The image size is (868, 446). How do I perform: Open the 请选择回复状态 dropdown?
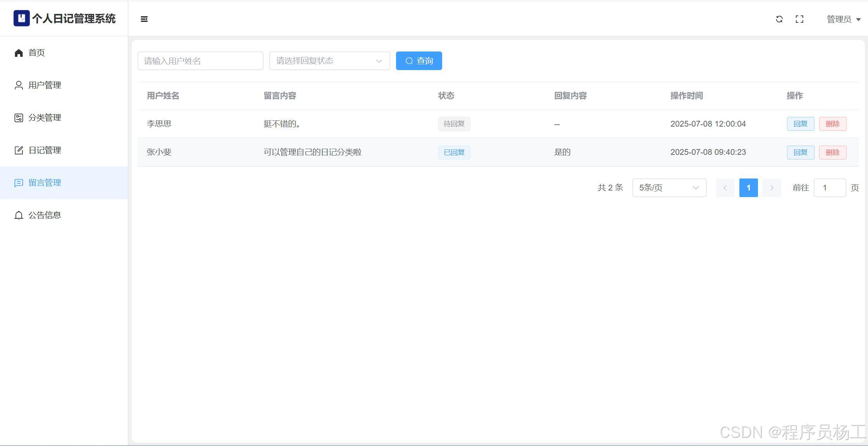[x=329, y=61]
